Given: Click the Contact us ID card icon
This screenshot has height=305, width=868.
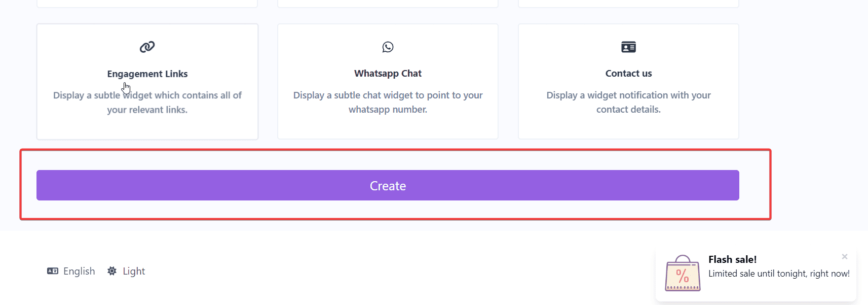Looking at the screenshot, I should pyautogui.click(x=628, y=47).
